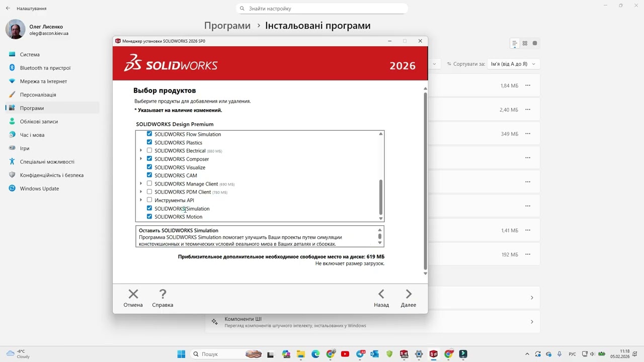This screenshot has width=644, height=362.
Task: Expand Инструменты API tree node
Action: [141, 200]
